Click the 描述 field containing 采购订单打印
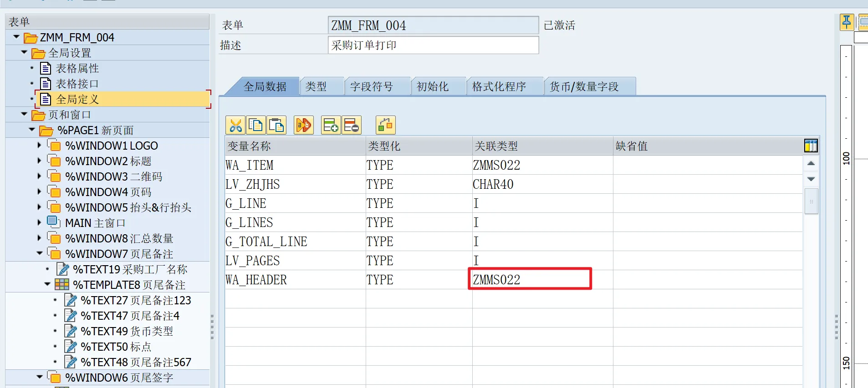 point(433,45)
